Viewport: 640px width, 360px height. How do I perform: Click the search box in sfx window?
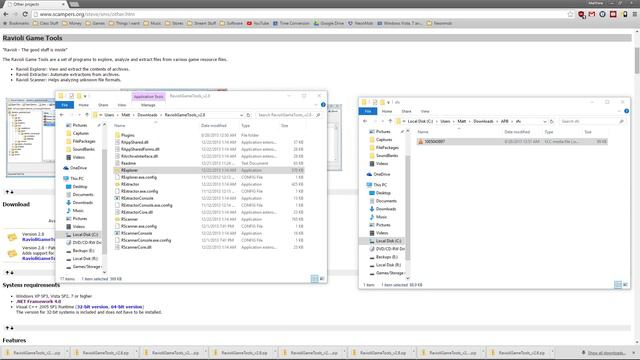click(591, 122)
